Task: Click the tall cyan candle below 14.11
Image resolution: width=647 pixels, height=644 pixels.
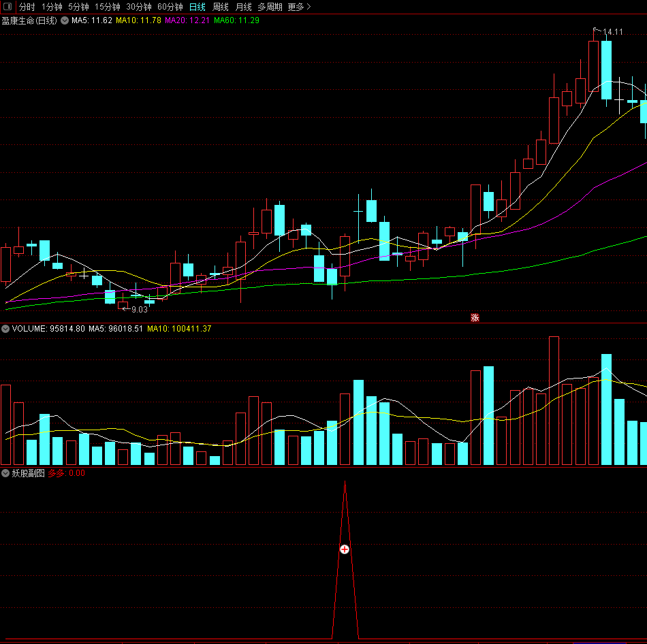Action: (x=606, y=69)
